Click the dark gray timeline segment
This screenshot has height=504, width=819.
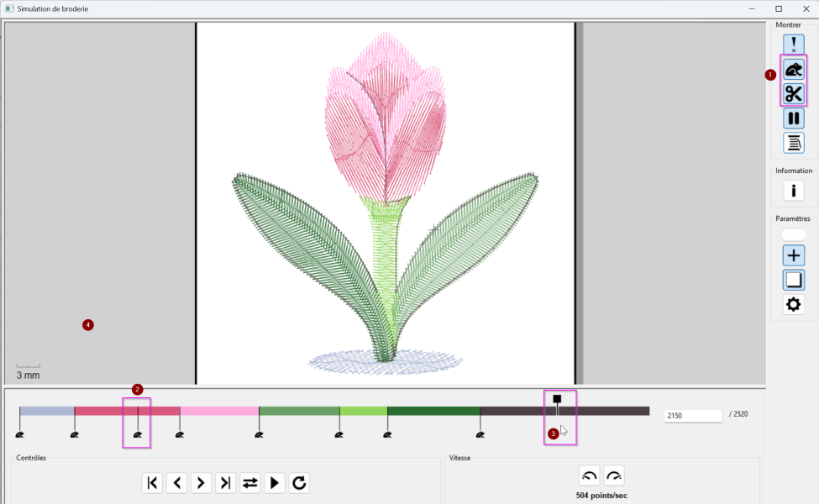click(564, 411)
